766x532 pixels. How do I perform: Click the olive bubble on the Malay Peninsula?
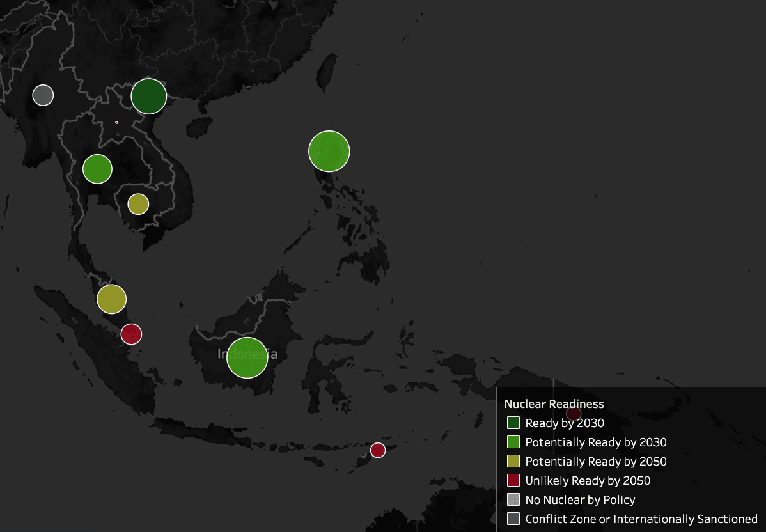click(x=112, y=299)
